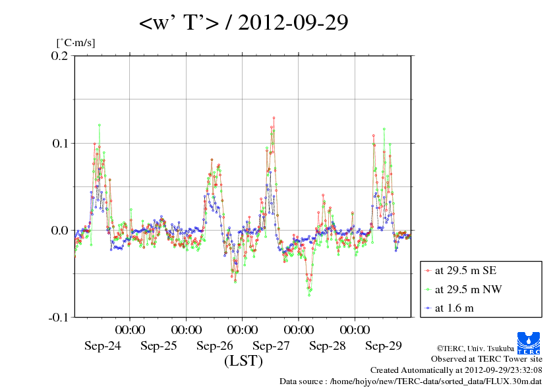Click the unit label '[°C·m/s]'

tap(76, 43)
